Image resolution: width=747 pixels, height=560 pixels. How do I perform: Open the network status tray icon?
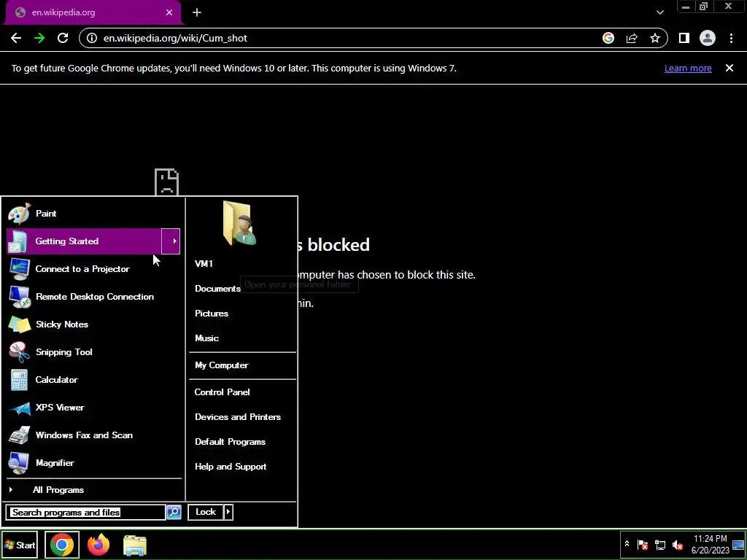(659, 545)
